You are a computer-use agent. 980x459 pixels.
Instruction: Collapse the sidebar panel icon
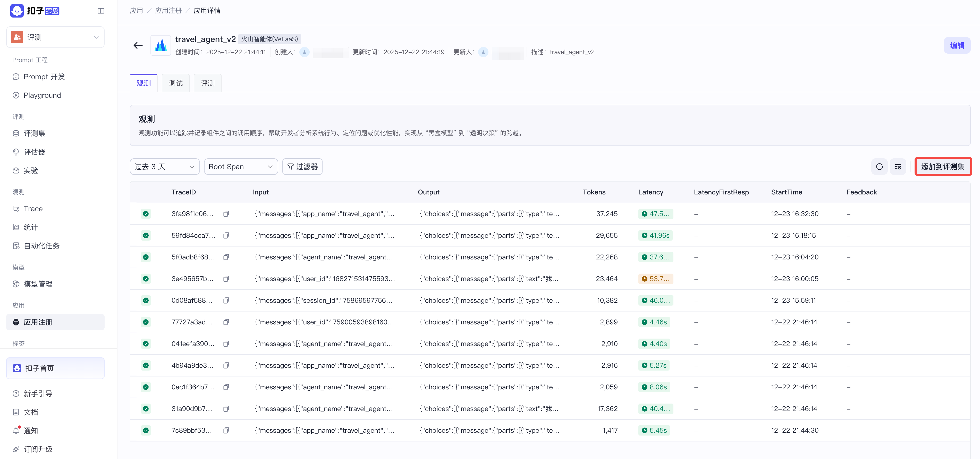pyautogui.click(x=101, y=11)
